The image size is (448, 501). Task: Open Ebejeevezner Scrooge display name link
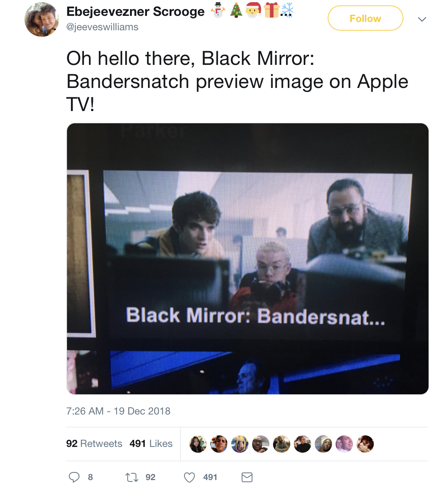135,11
